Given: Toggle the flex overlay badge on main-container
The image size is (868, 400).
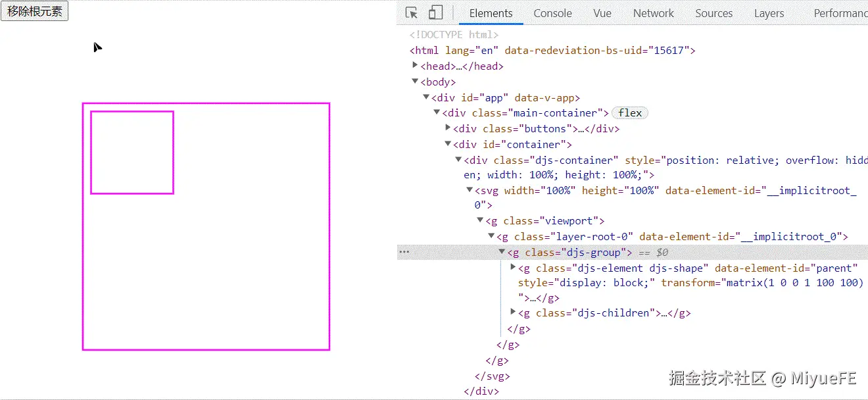Looking at the screenshot, I should [x=629, y=113].
